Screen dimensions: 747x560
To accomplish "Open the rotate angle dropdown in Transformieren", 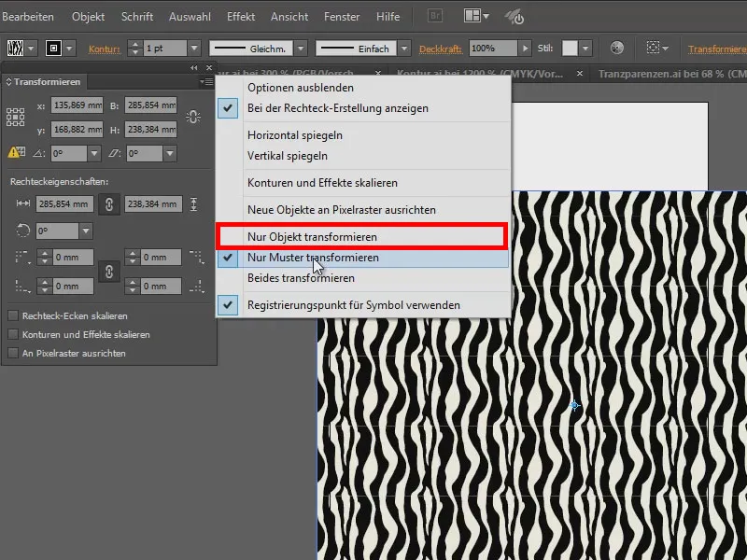I will (94, 153).
